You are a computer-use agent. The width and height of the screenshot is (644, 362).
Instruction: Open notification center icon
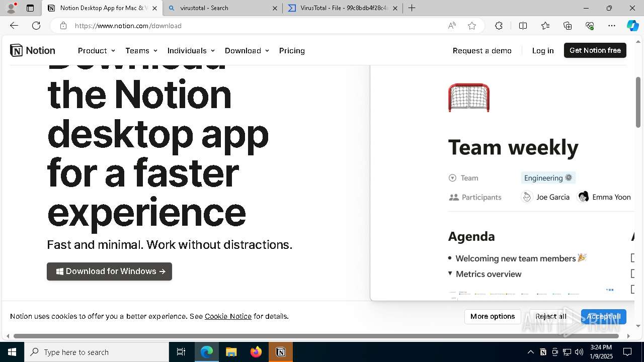pyautogui.click(x=627, y=352)
